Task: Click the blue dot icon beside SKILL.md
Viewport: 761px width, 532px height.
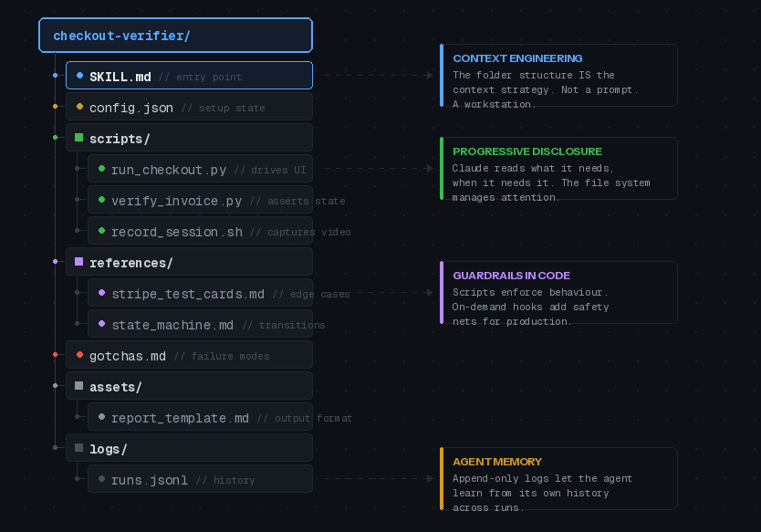Action: (79, 76)
